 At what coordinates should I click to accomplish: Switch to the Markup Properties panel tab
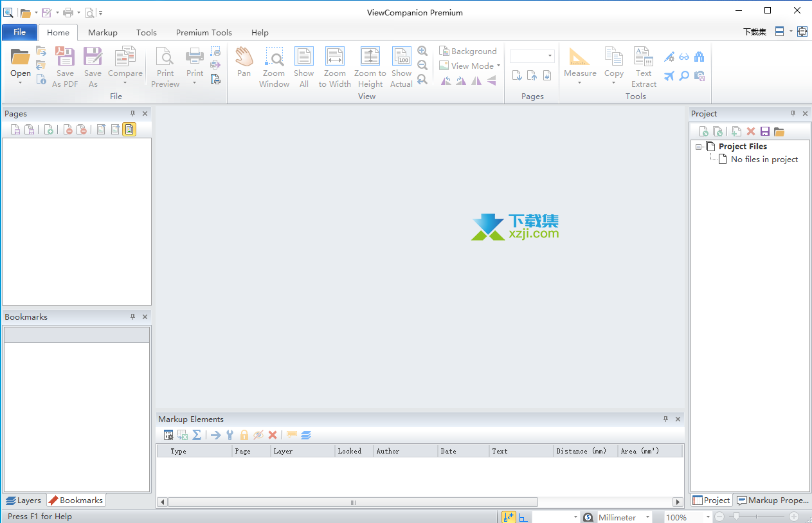773,500
